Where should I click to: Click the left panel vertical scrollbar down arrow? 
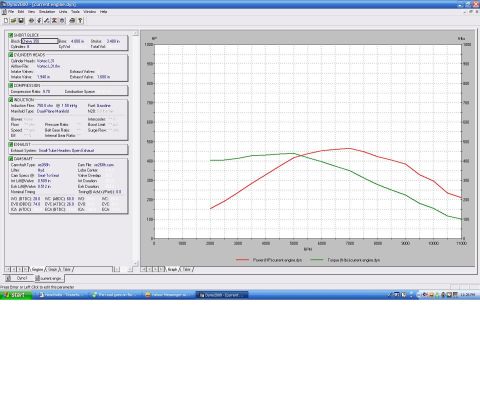(x=135, y=263)
